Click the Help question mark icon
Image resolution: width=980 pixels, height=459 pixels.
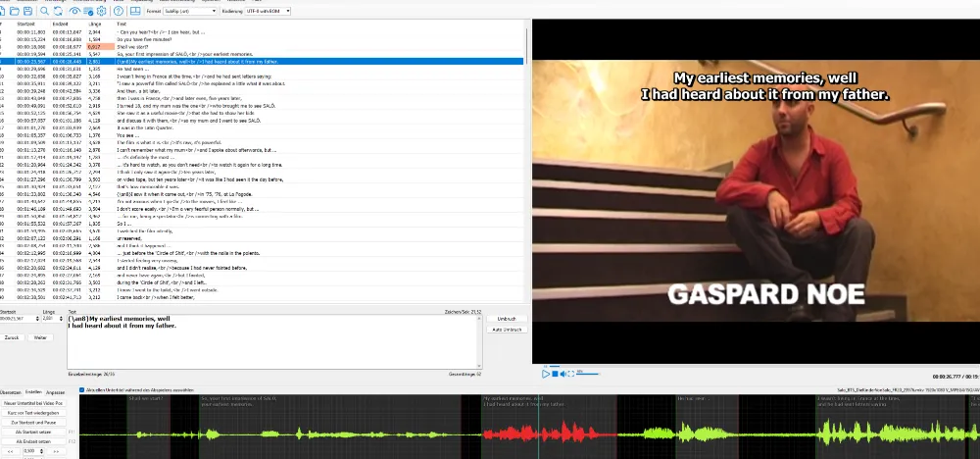pyautogui.click(x=119, y=11)
